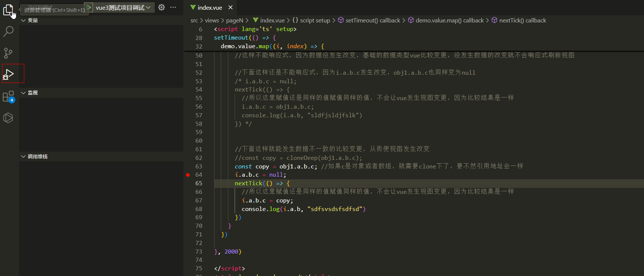Click the Chinese comment on line 50
The width and height of the screenshot is (644, 276).
point(405,55)
